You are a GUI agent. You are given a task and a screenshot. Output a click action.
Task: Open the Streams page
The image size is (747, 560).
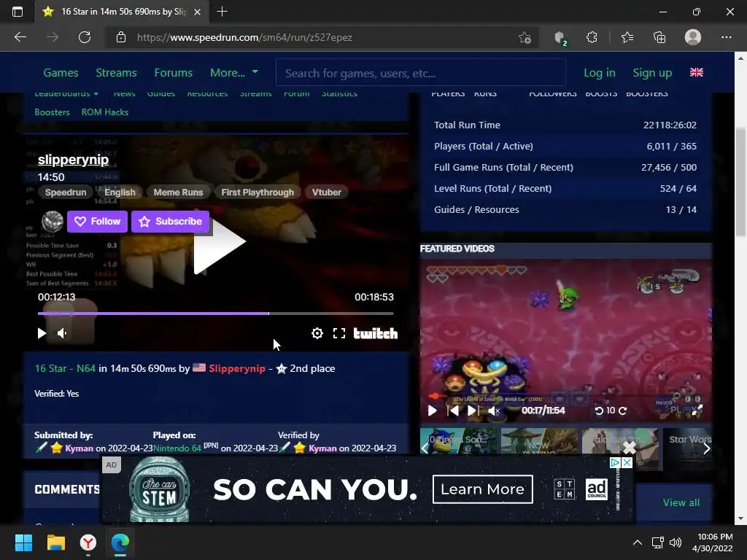coord(116,73)
